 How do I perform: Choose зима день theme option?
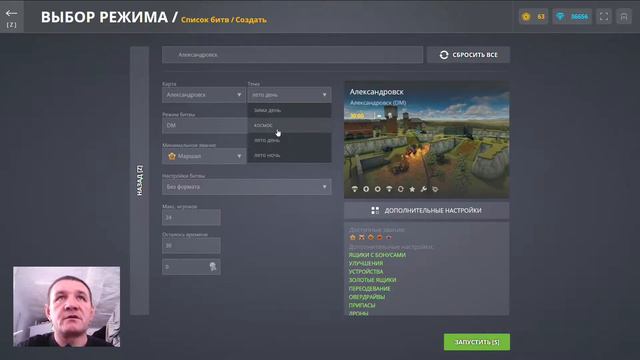click(289, 110)
